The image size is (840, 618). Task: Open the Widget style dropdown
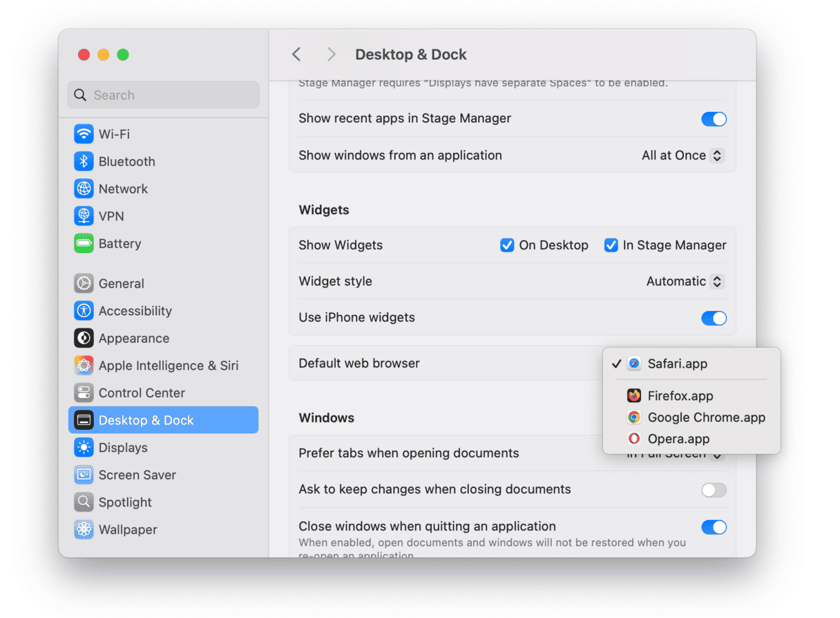pos(684,281)
